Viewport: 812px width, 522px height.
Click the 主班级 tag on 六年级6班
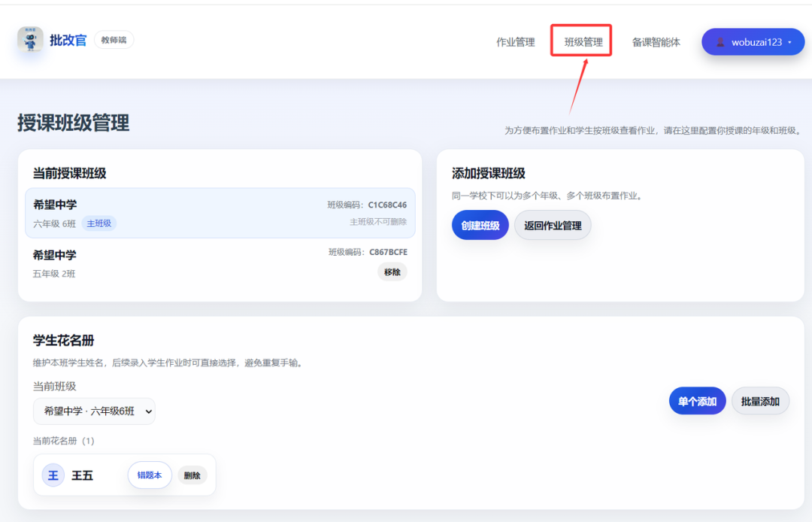[x=98, y=223]
